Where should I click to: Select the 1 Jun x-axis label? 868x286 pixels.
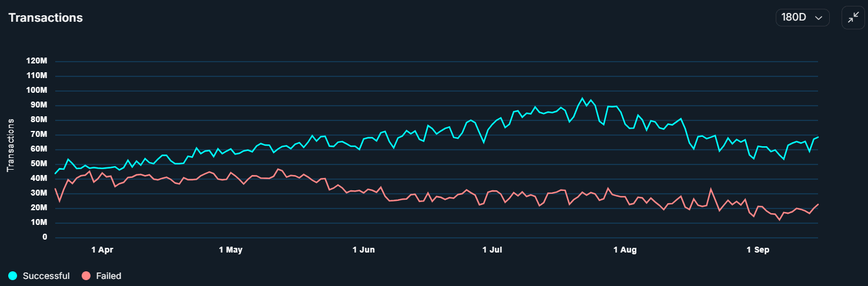[x=364, y=250]
